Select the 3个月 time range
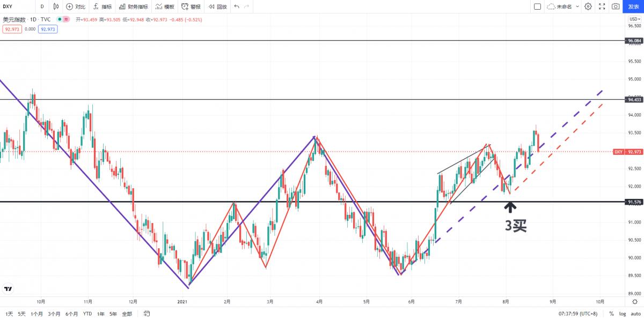This screenshot has height=320, width=644. point(54,314)
